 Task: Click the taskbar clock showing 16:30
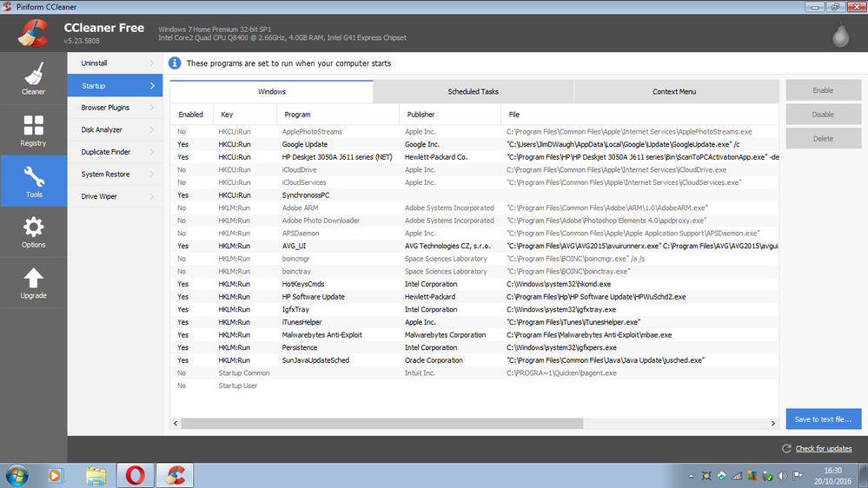[x=832, y=476]
